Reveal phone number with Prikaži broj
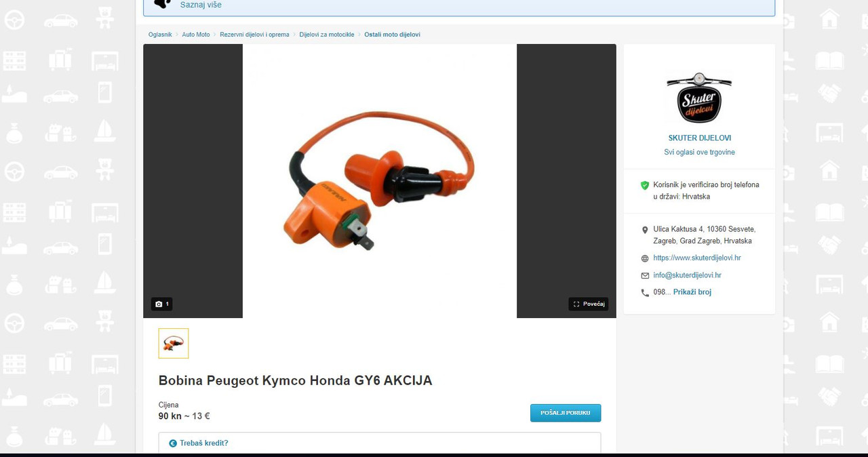The image size is (868, 457). click(x=692, y=292)
